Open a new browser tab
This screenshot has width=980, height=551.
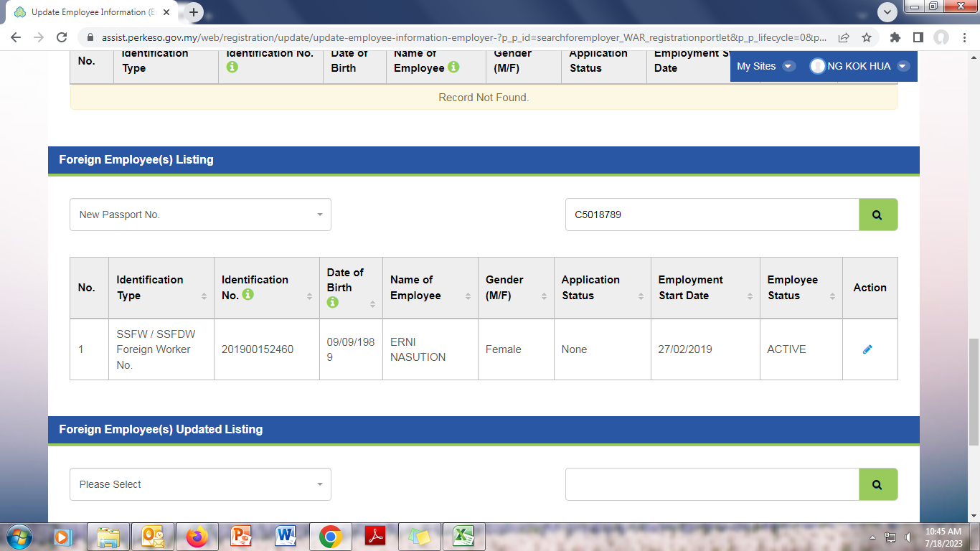[x=194, y=12]
